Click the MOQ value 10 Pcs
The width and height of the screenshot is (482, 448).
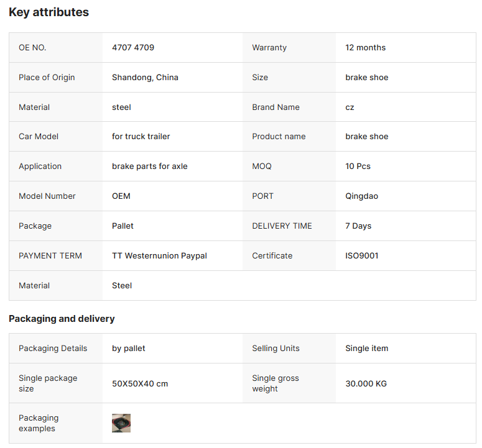(358, 166)
